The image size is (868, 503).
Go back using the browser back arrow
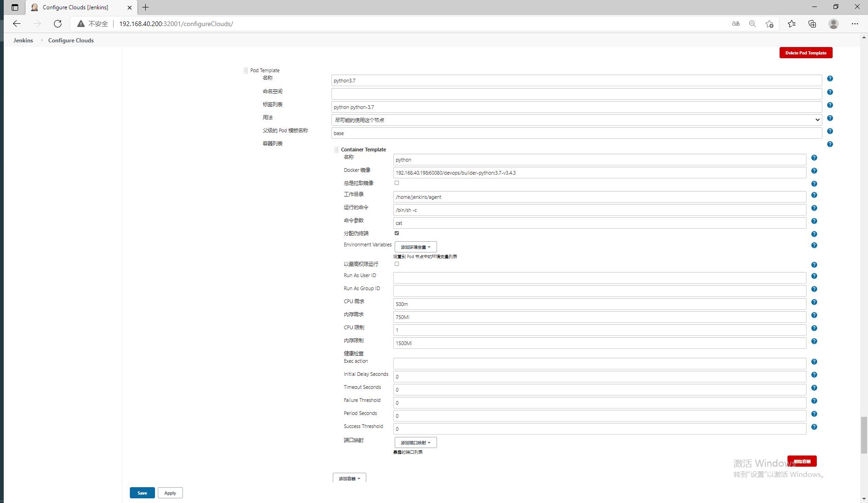tap(17, 24)
